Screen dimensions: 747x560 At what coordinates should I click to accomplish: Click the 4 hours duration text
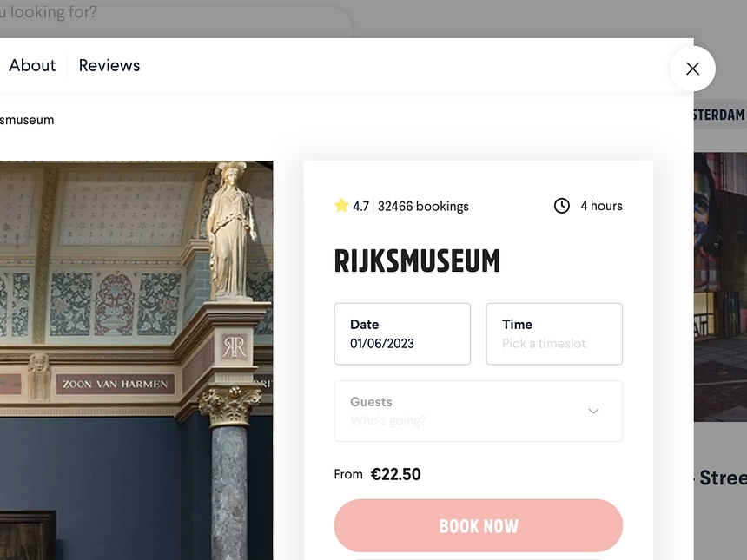pos(601,206)
